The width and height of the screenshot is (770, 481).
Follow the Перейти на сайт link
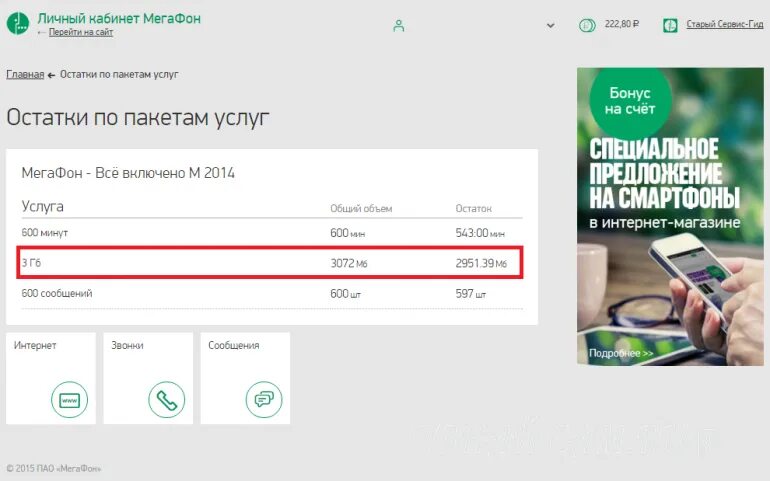tap(81, 32)
